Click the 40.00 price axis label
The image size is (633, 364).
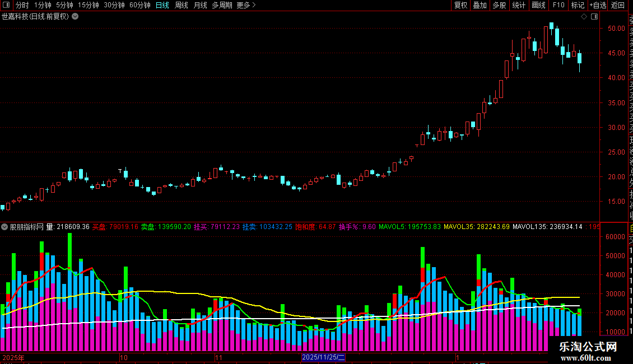point(616,77)
